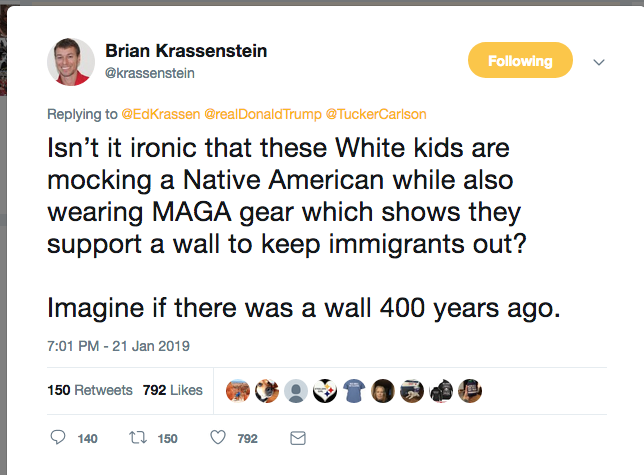Screen dimensions: 644x475
Task: Click the gray default silhouette liker avatar
Action: coord(296,391)
